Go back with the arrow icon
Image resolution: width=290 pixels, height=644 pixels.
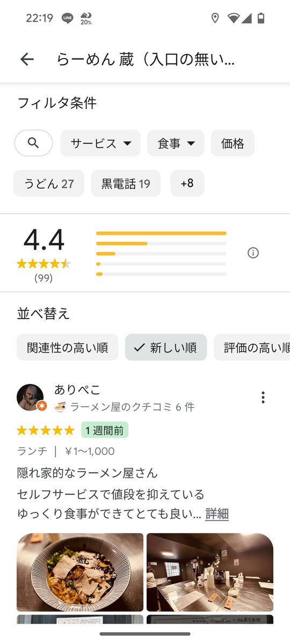click(27, 60)
